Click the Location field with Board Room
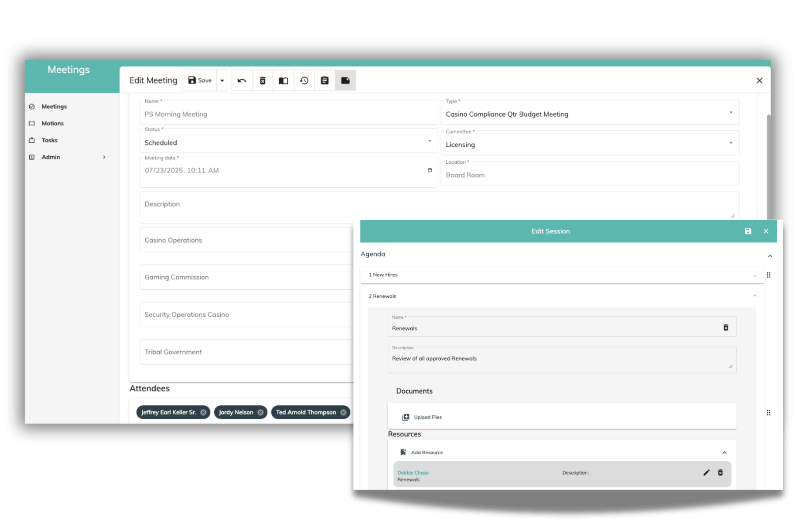Image resolution: width=798 pixels, height=532 pixels. 590,175
